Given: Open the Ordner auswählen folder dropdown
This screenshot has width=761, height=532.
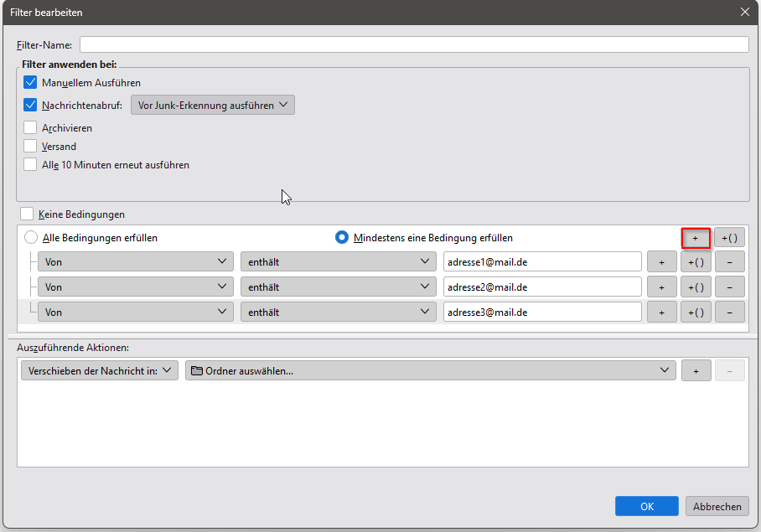Looking at the screenshot, I should click(x=430, y=370).
